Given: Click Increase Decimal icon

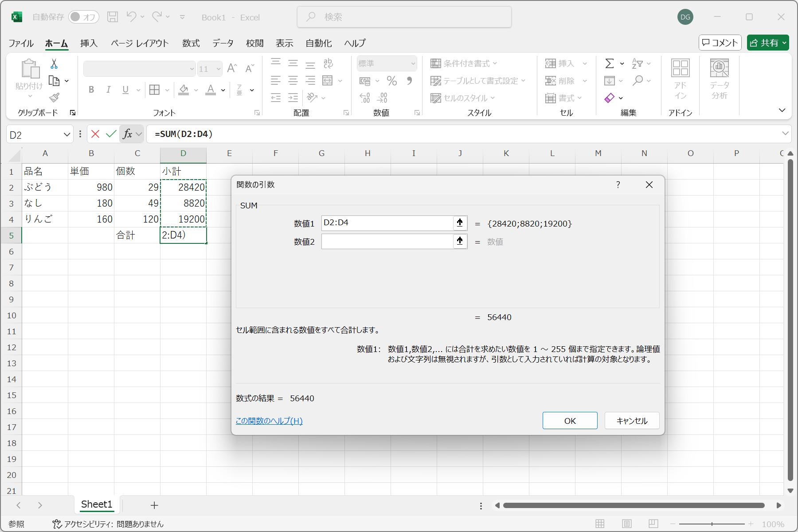Looking at the screenshot, I should [x=365, y=98].
